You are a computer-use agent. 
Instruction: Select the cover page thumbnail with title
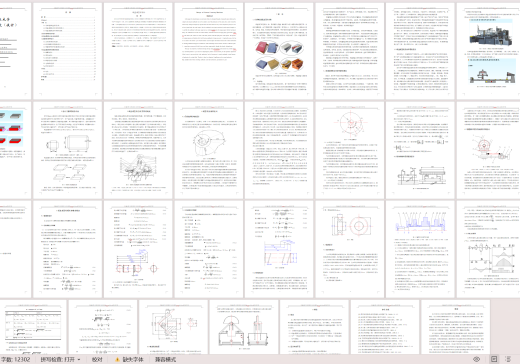[15, 51]
